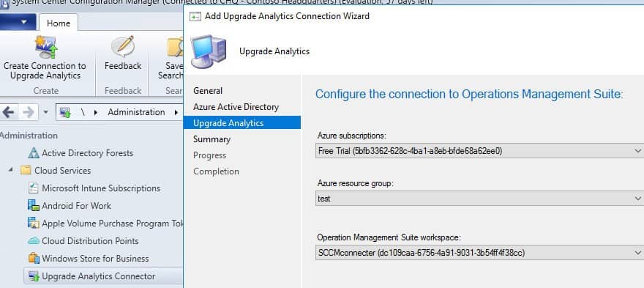644x288 pixels.
Task: Select Active Directory Forests tree node
Action: pyautogui.click(x=88, y=153)
